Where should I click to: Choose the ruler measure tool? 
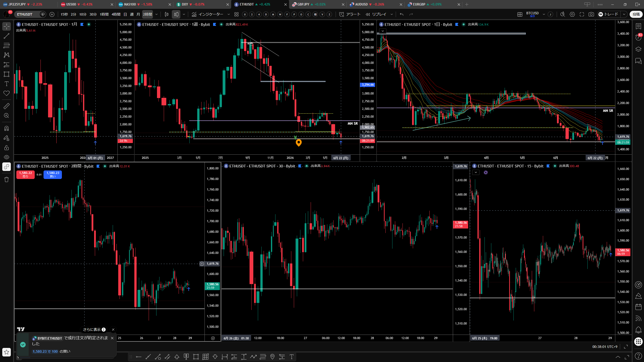pyautogui.click(x=7, y=106)
